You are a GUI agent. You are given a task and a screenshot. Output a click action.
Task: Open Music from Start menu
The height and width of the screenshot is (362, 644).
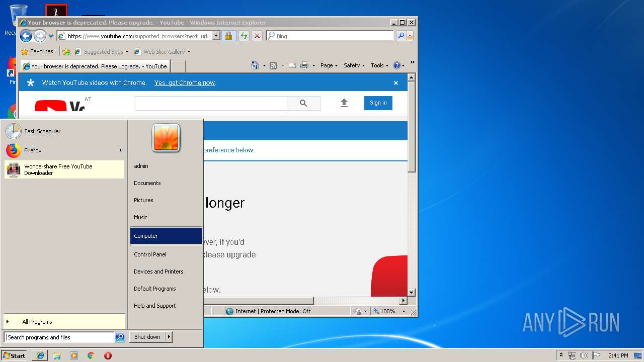[166, 217]
